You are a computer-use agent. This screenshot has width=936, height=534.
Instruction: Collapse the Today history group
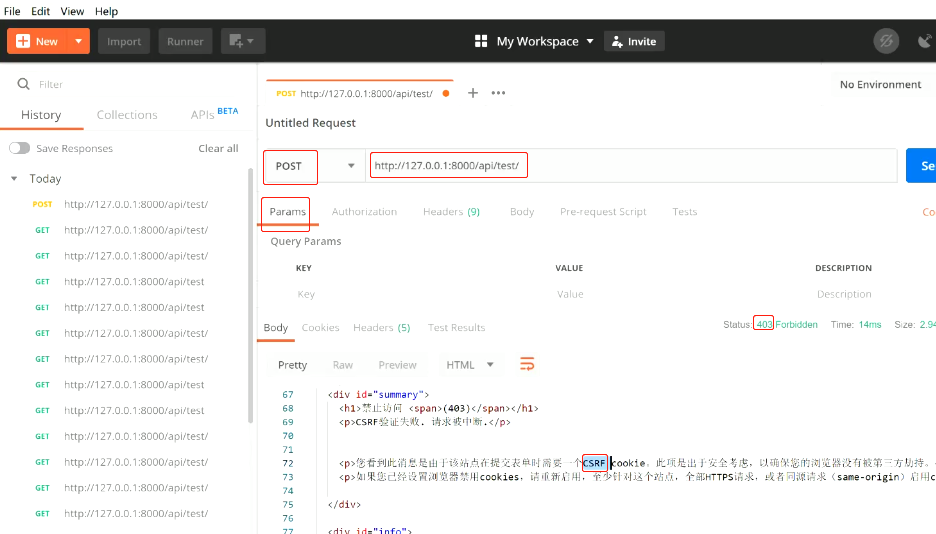point(14,178)
